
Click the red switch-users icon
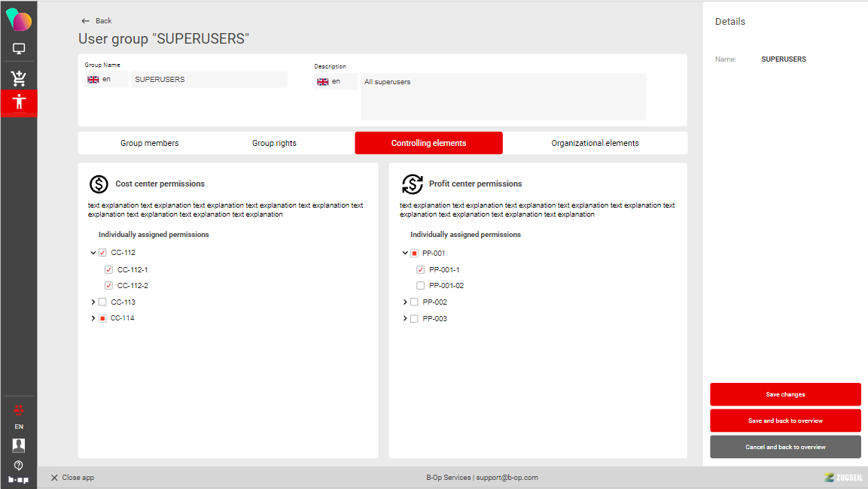coord(19,410)
